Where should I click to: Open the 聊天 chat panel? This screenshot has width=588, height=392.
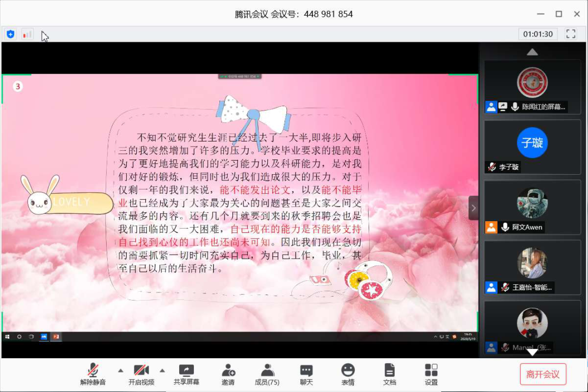[x=307, y=374]
